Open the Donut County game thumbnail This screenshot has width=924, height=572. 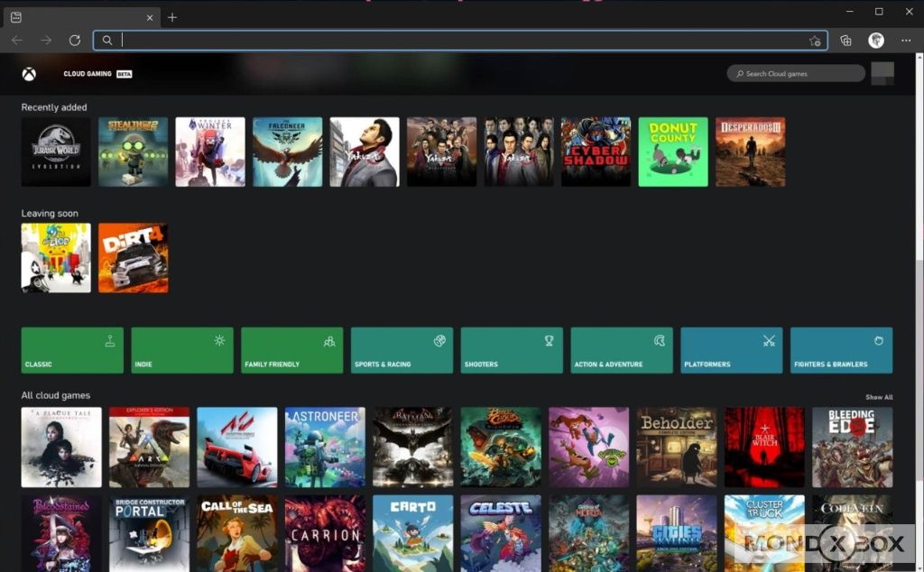[x=673, y=152]
